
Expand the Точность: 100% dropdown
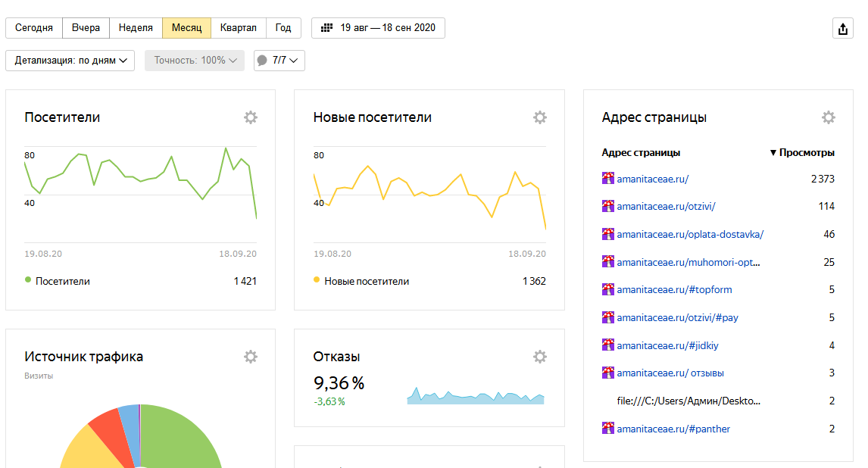pyautogui.click(x=195, y=61)
